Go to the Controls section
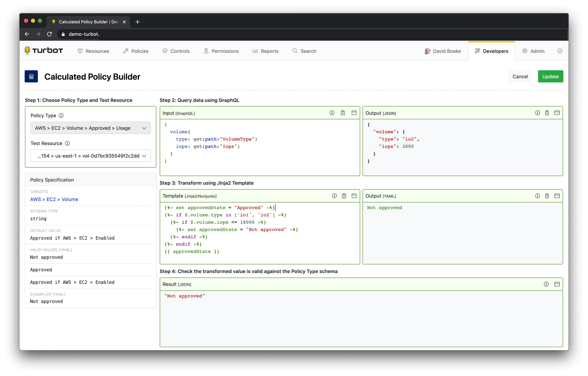The image size is (588, 376). coord(176,51)
